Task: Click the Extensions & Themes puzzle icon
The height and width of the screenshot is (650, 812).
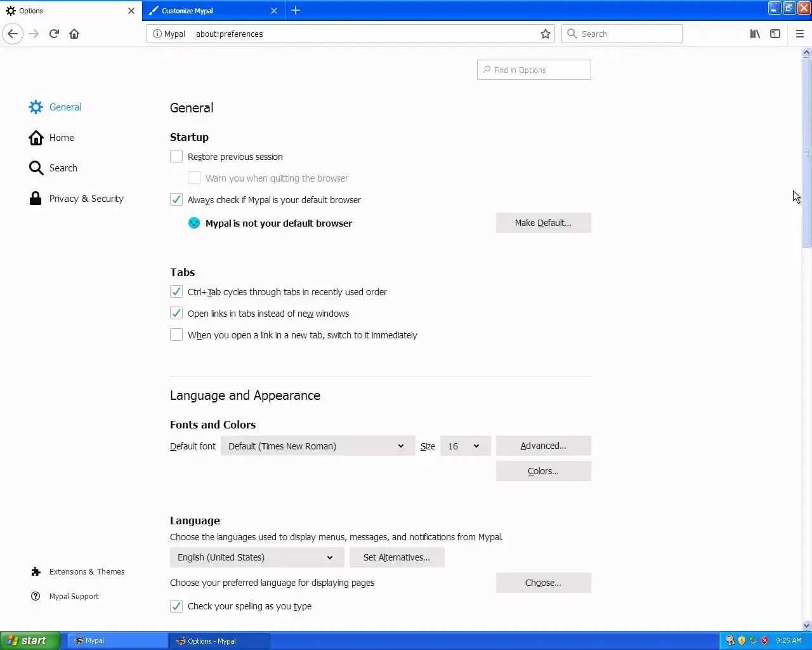Action: (x=36, y=571)
